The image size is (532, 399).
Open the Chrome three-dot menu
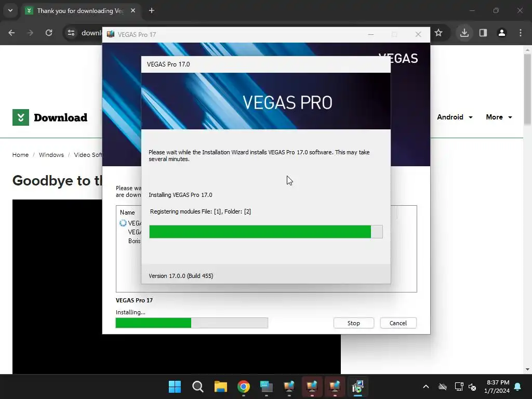click(x=521, y=33)
